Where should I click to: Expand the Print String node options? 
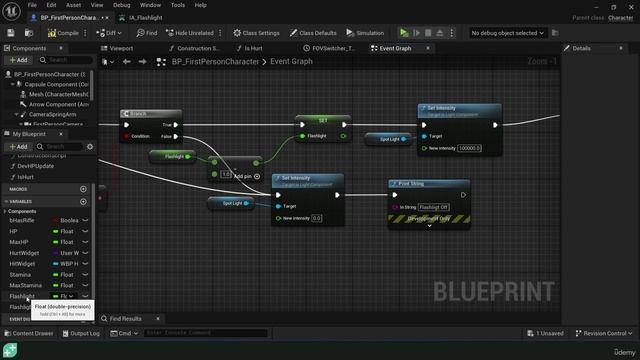click(x=429, y=226)
